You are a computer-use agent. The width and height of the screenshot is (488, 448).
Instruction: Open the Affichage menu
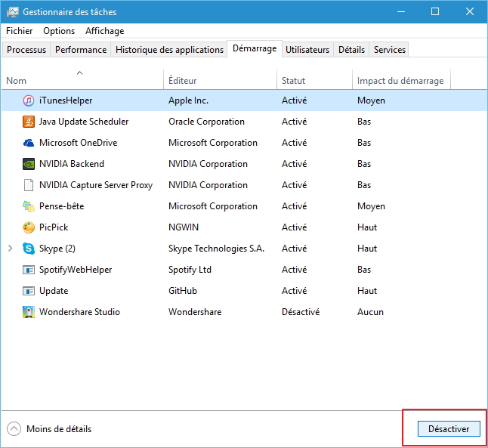[x=104, y=31]
